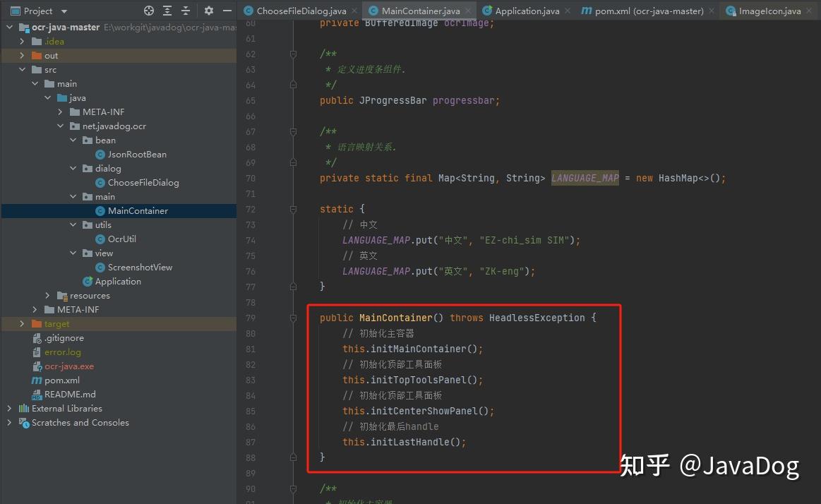The image size is (821, 504).
Task: Click the Scratches and Consoles icon
Action: (x=24, y=423)
